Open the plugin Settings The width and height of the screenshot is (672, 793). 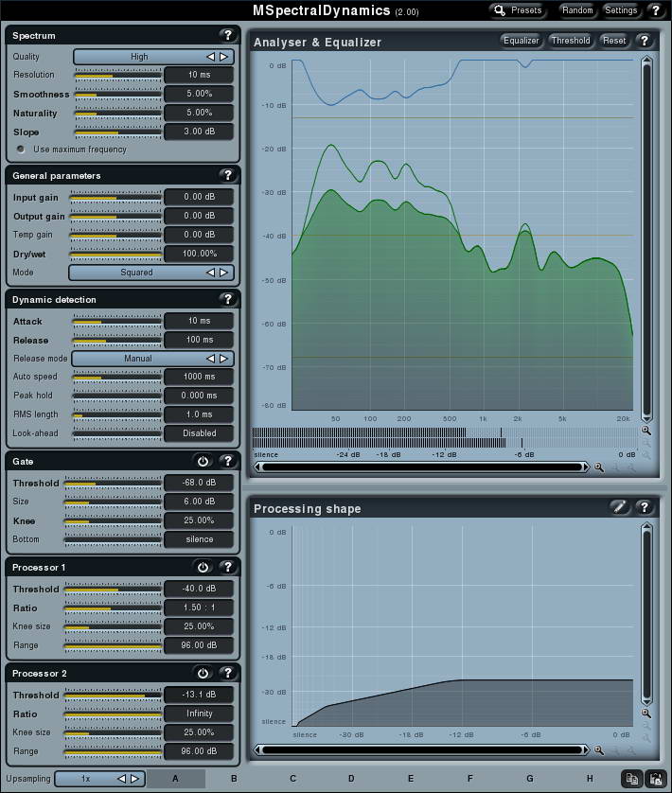coord(621,10)
